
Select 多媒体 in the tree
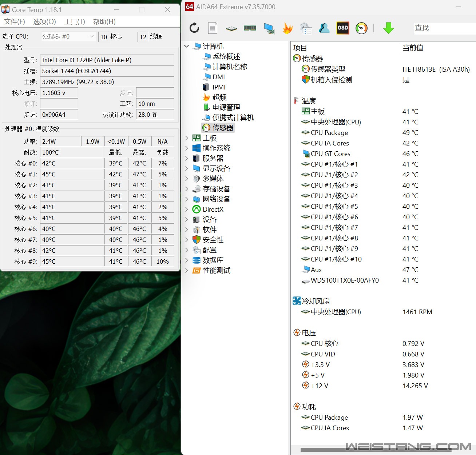(x=213, y=179)
